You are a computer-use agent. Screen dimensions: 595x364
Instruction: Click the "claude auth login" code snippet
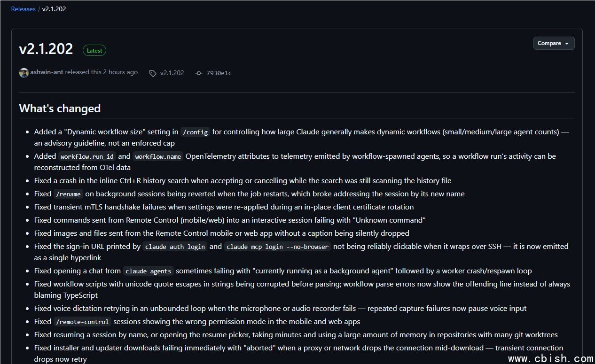pyautogui.click(x=175, y=247)
